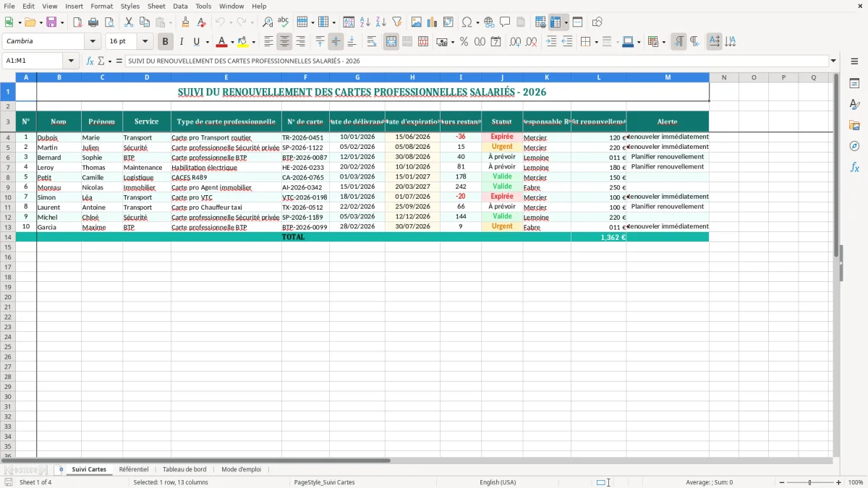Print the spreadsheet
868x488 pixels.
[x=93, y=22]
